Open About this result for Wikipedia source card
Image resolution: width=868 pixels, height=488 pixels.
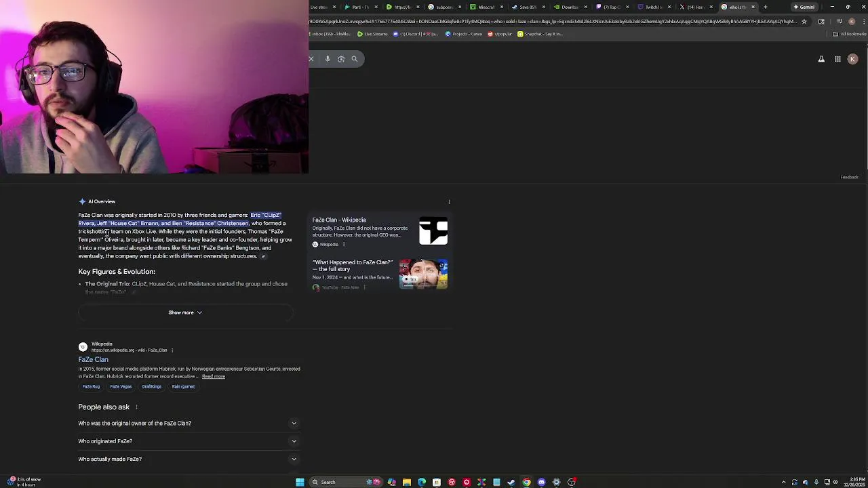coord(343,245)
